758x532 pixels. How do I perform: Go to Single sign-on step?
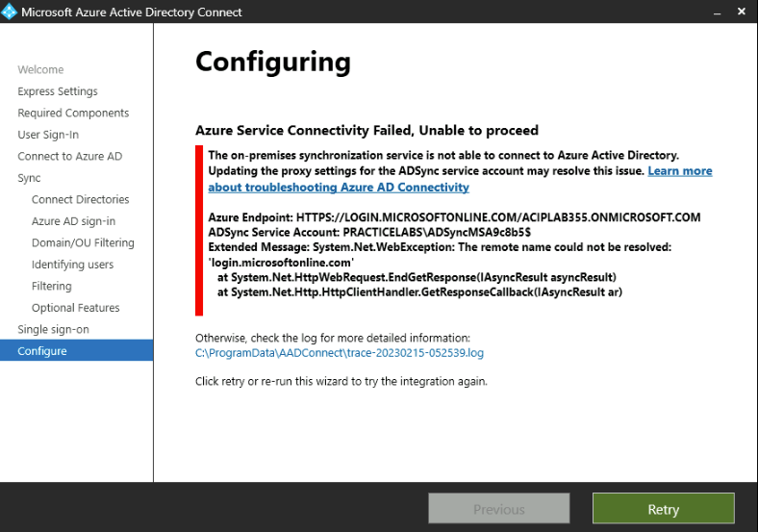tap(53, 330)
